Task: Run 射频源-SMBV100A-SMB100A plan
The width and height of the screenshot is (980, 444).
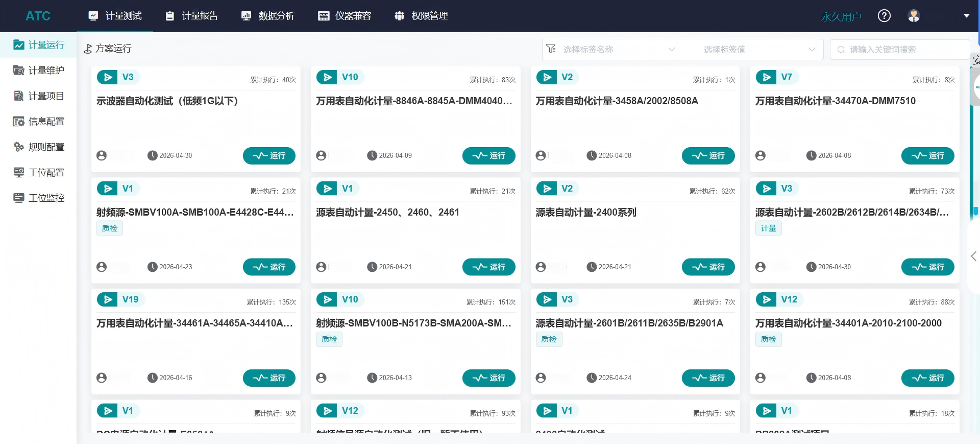Action: [x=269, y=267]
